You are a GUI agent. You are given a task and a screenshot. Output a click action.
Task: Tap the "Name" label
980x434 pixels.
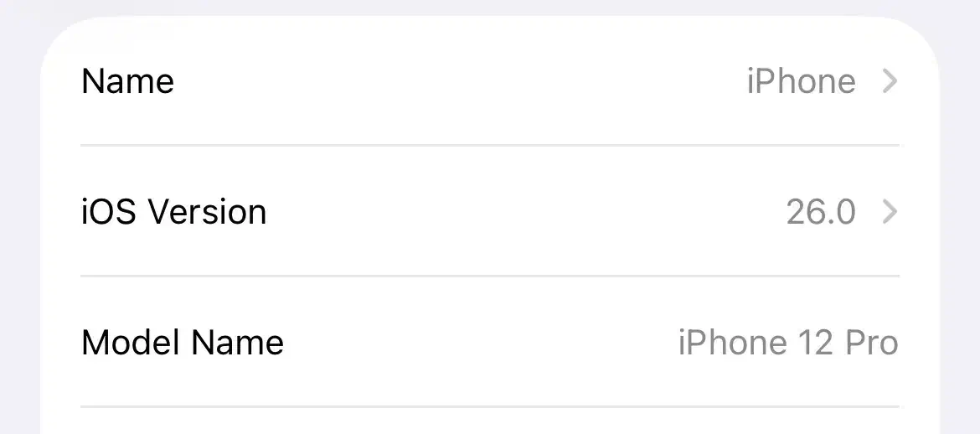(127, 81)
